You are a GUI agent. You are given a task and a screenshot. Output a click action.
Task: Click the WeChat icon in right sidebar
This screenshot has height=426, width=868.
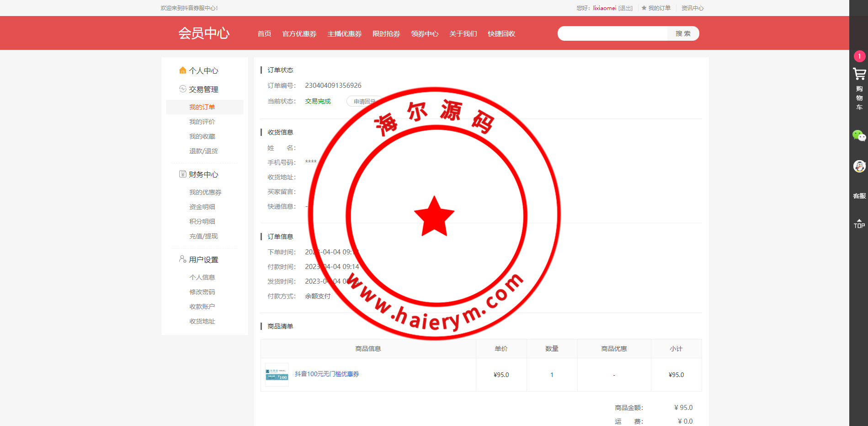(859, 136)
